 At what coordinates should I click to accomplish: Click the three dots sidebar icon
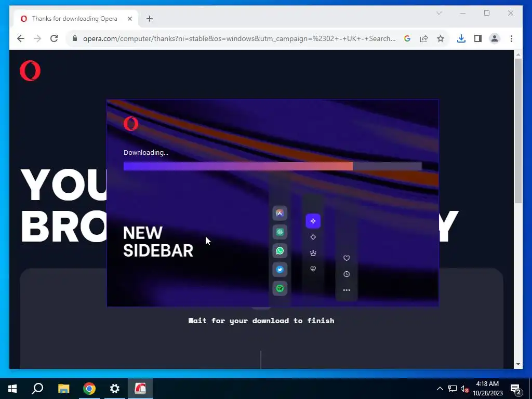point(347,290)
